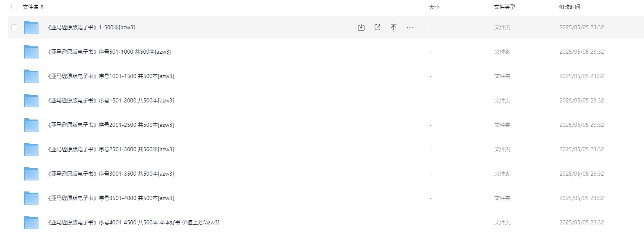Click the 大小 column header

tap(434, 7)
